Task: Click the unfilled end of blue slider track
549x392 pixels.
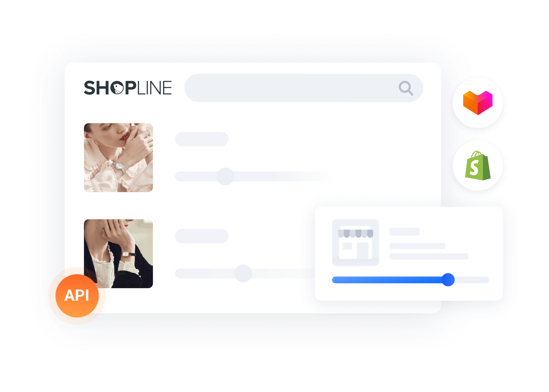Action: 472,280
